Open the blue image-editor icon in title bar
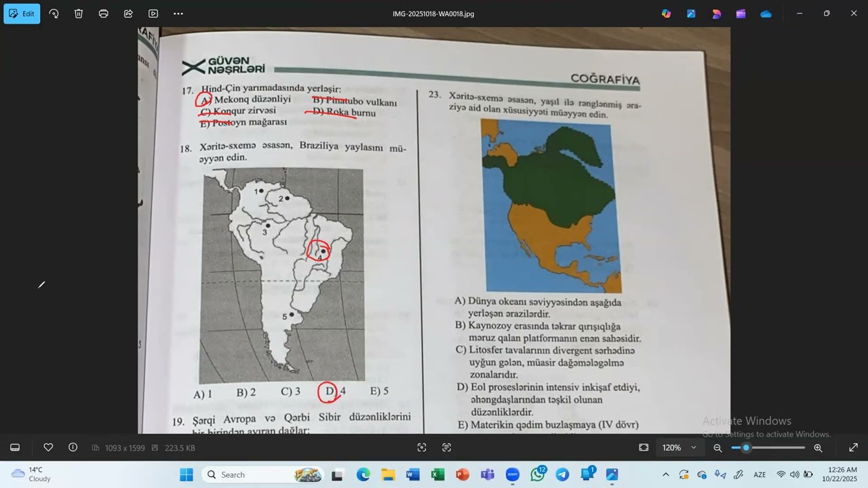This screenshot has width=868, height=488. click(x=691, y=14)
